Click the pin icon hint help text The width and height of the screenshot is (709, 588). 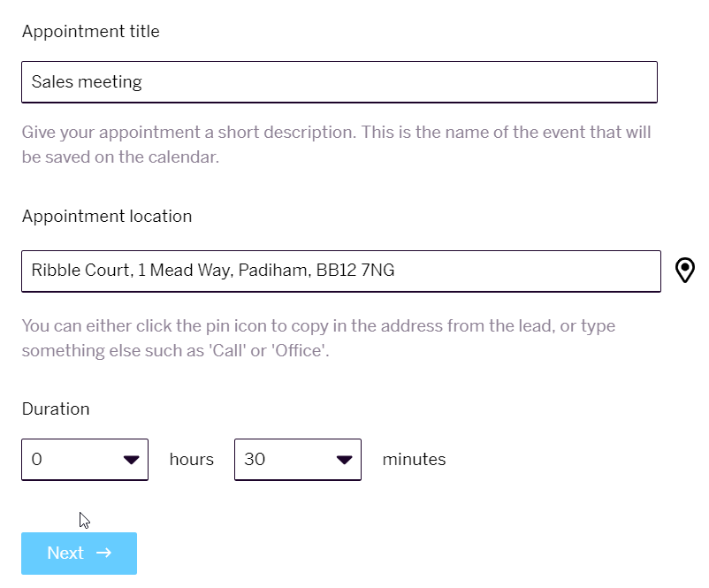(x=319, y=338)
